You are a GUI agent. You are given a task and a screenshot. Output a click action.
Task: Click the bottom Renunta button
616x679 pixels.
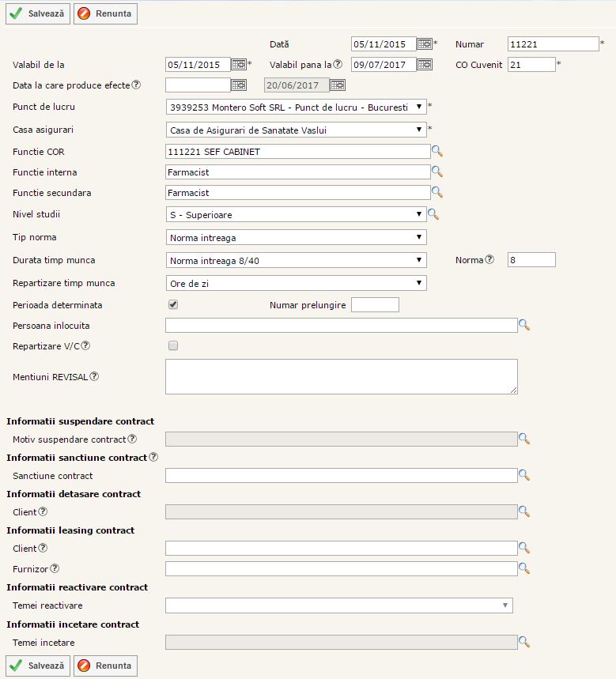[x=105, y=666]
